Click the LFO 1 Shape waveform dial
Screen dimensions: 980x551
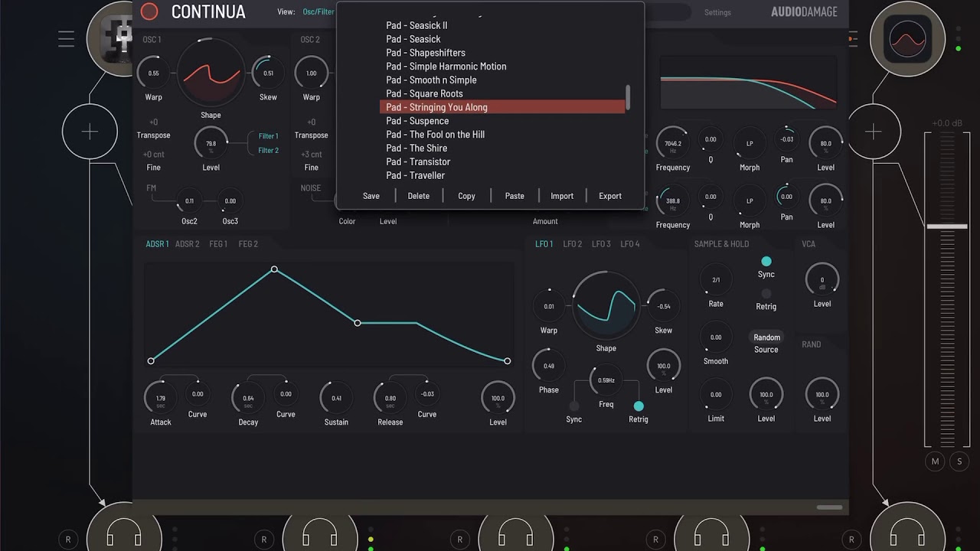click(x=606, y=305)
